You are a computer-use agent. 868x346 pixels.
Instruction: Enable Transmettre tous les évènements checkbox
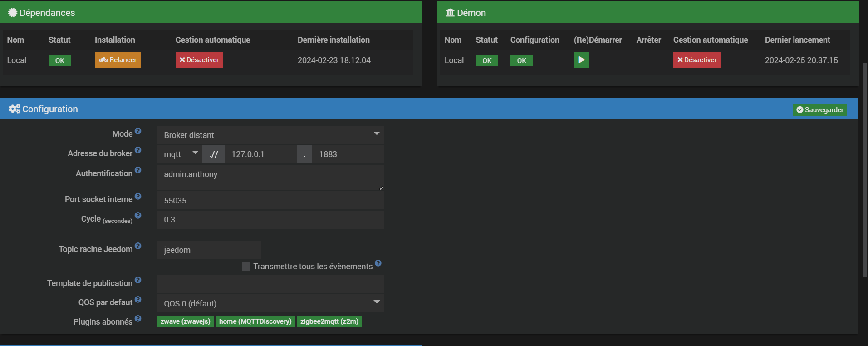click(x=246, y=267)
